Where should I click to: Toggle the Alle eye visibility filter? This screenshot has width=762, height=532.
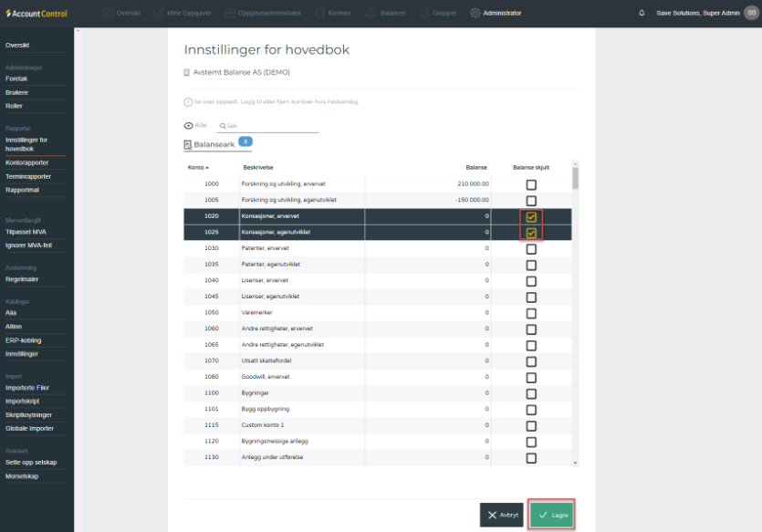(189, 126)
